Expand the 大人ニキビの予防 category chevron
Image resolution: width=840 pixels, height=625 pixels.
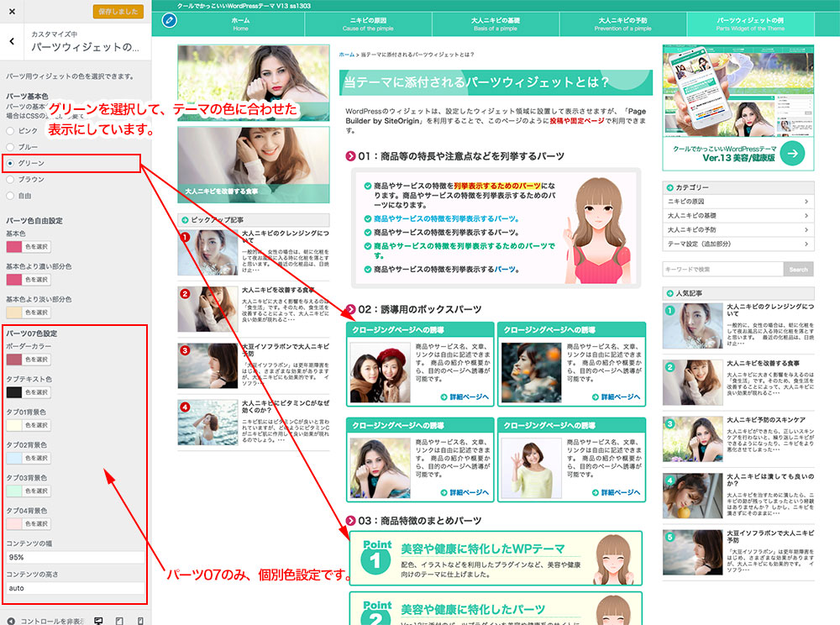click(x=806, y=230)
